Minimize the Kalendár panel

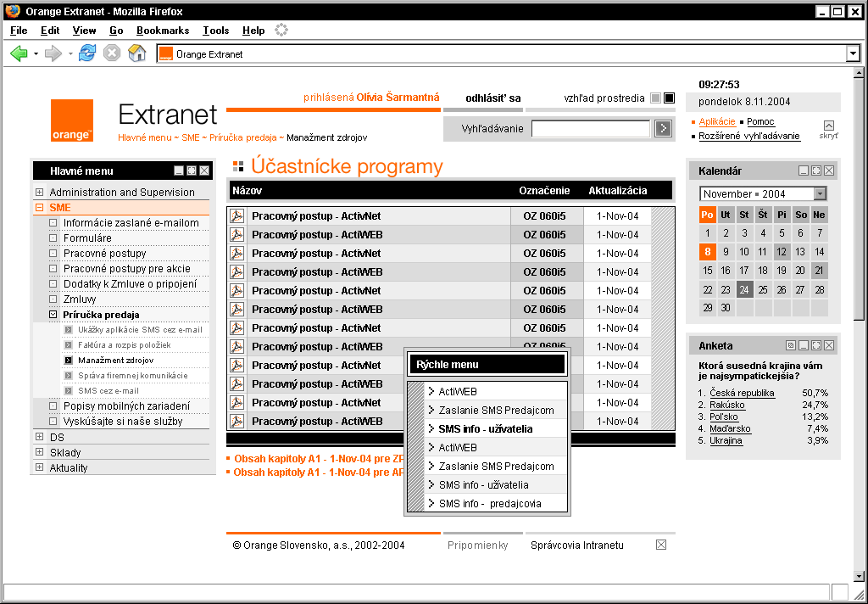pos(804,171)
